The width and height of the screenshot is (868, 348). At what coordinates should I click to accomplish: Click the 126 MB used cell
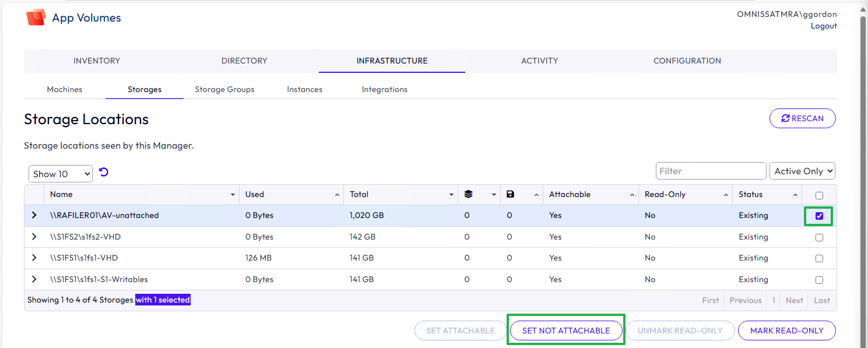tap(258, 258)
